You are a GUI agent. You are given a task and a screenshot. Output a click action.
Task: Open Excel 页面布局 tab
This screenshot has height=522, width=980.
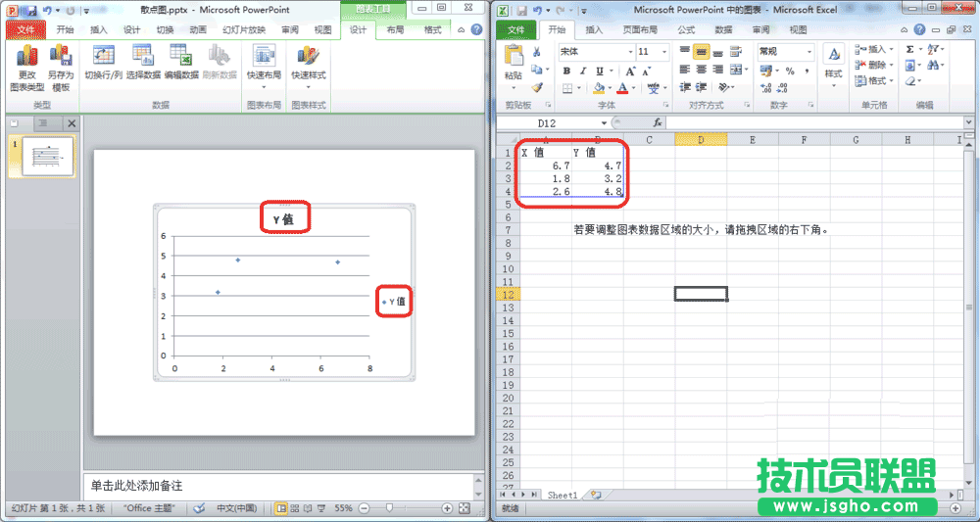(640, 30)
